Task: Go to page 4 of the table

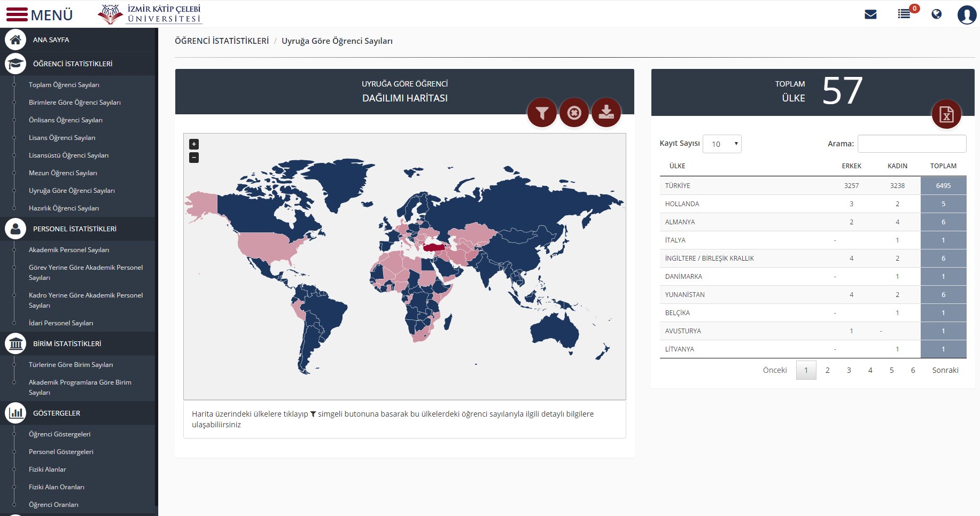Action: pyautogui.click(x=870, y=370)
